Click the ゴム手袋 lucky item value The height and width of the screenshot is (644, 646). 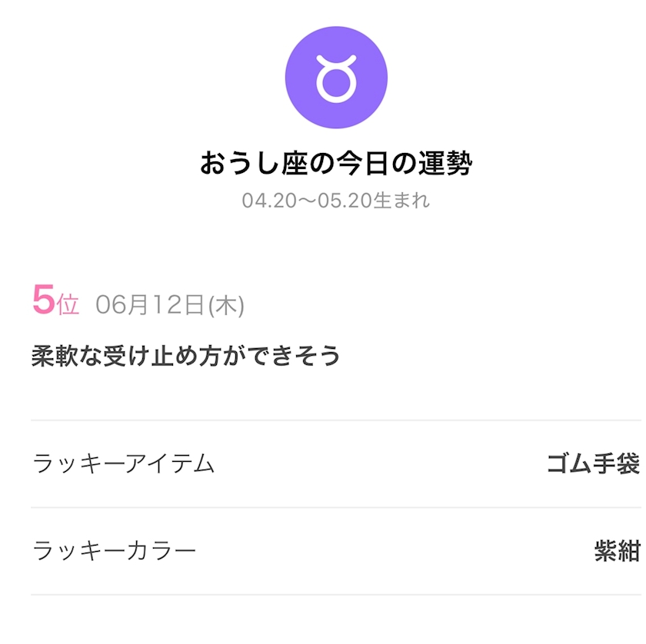click(593, 463)
